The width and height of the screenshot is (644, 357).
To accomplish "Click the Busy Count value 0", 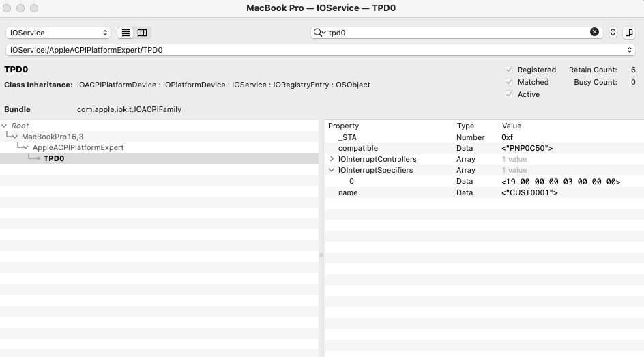I will click(633, 82).
